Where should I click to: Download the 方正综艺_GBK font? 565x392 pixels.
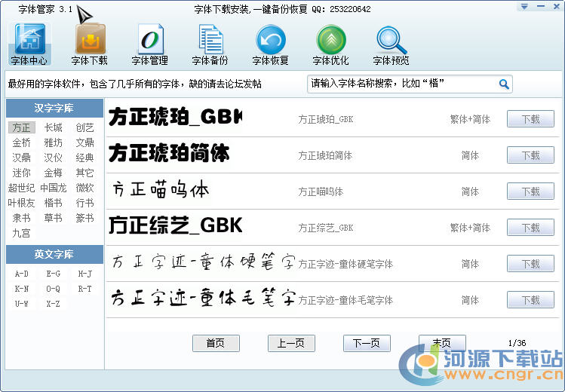click(x=530, y=228)
